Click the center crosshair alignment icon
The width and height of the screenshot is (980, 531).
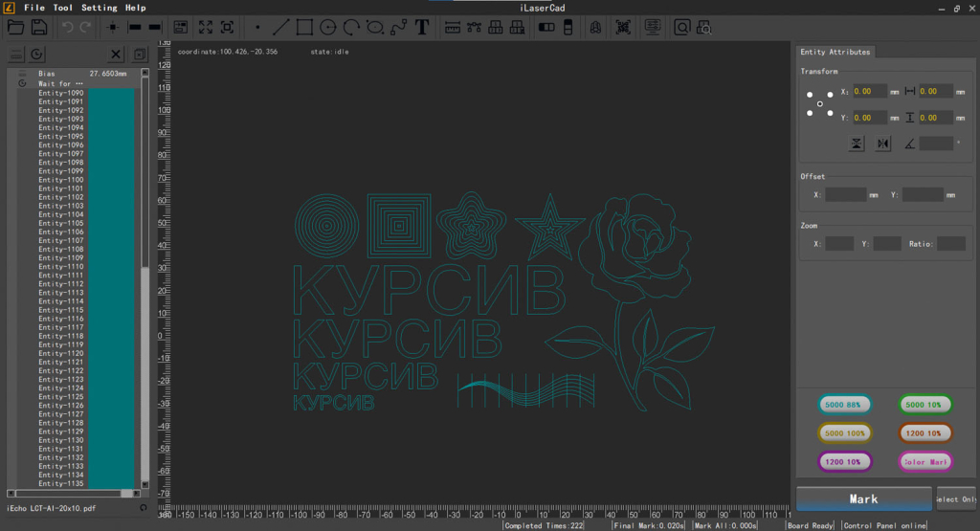click(113, 28)
